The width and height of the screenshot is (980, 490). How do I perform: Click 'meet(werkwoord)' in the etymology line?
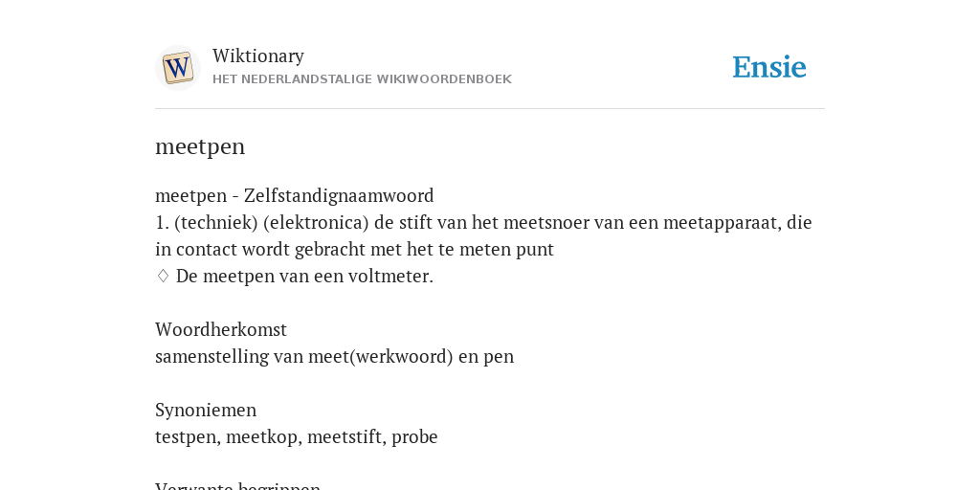click(x=381, y=356)
